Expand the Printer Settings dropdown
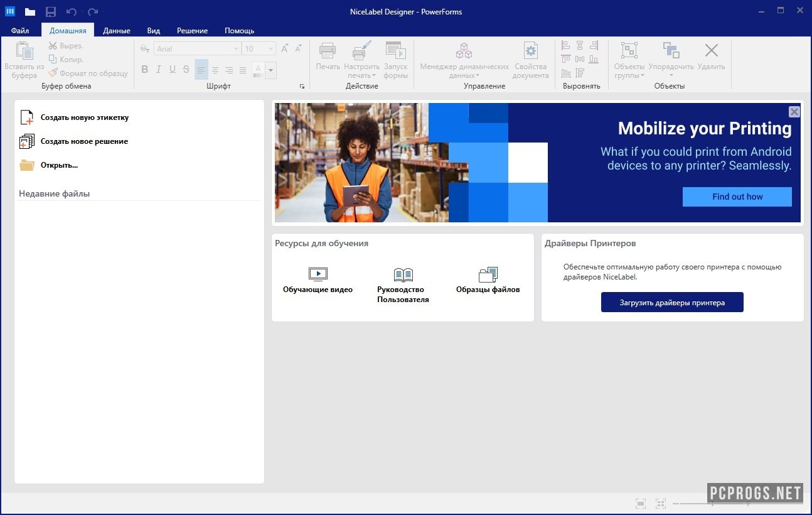Image resolution: width=812 pixels, height=515 pixels. (x=373, y=76)
